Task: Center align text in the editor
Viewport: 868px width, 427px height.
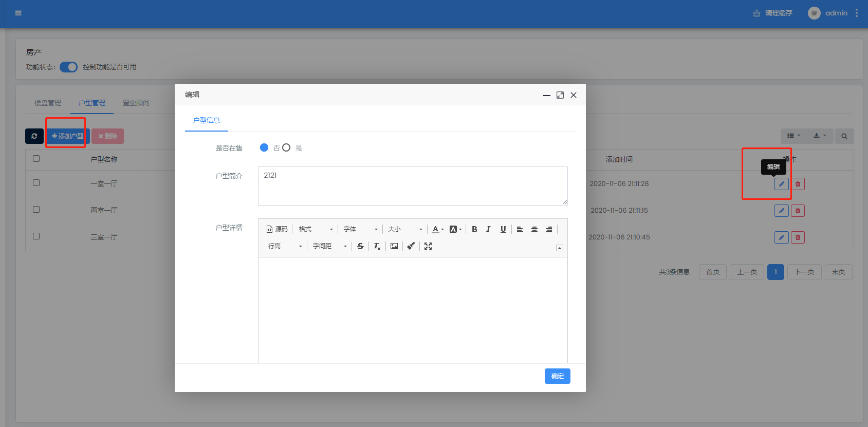Action: click(534, 229)
